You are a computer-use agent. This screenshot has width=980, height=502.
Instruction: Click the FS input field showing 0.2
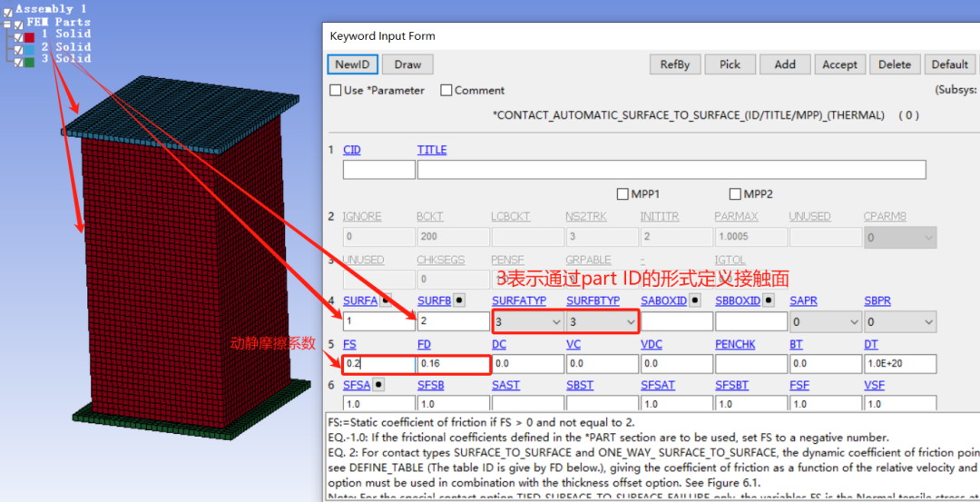379,364
